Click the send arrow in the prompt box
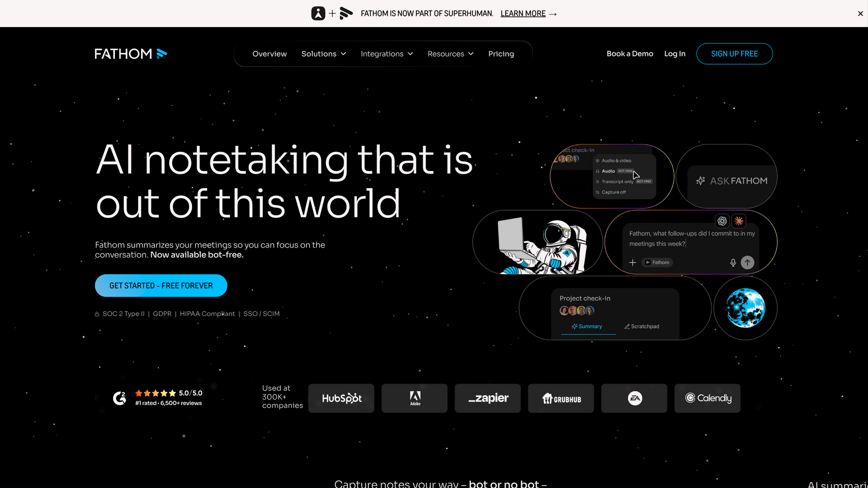Image resolution: width=868 pixels, height=488 pixels. click(x=747, y=263)
